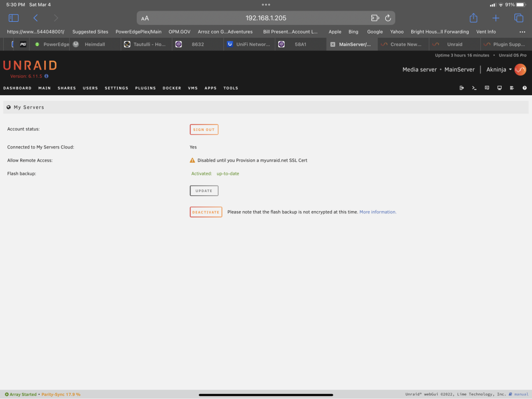The height and width of the screenshot is (399, 532).
Task: Switch to the Tautulli tab
Action: [146, 45]
